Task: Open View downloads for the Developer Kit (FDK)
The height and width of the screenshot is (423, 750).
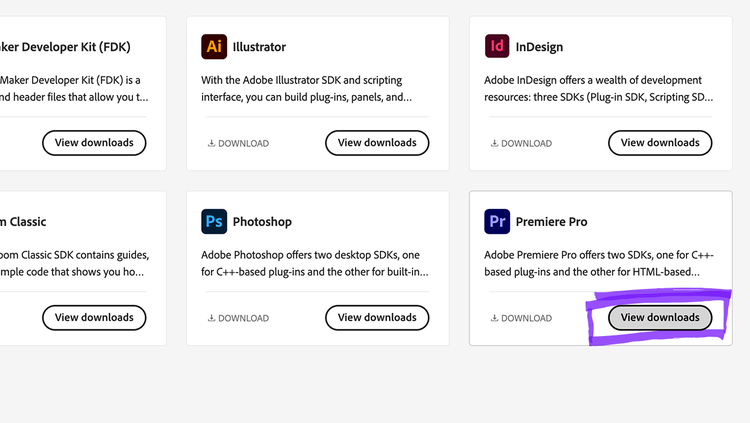Action: coord(94,143)
